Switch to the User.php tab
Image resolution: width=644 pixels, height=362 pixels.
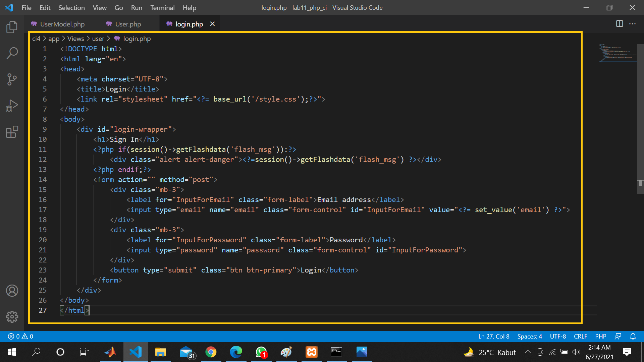pos(127,24)
